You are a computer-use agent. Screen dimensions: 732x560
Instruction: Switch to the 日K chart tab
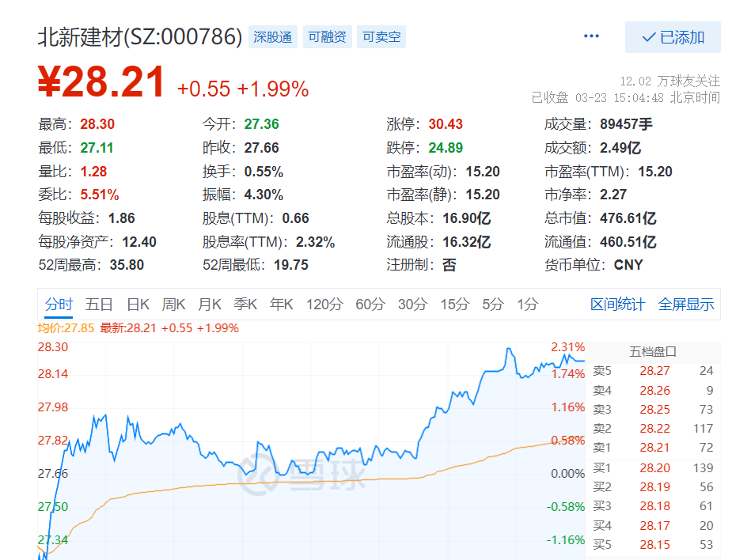tap(138, 305)
